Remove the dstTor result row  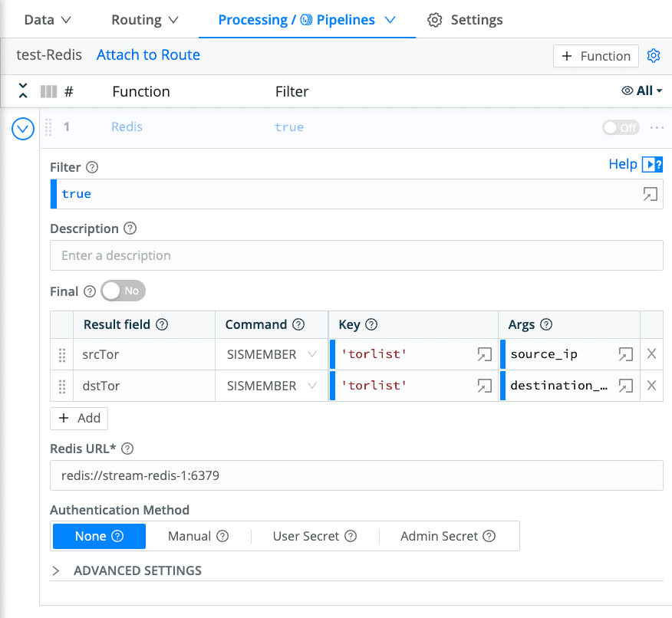tap(651, 386)
